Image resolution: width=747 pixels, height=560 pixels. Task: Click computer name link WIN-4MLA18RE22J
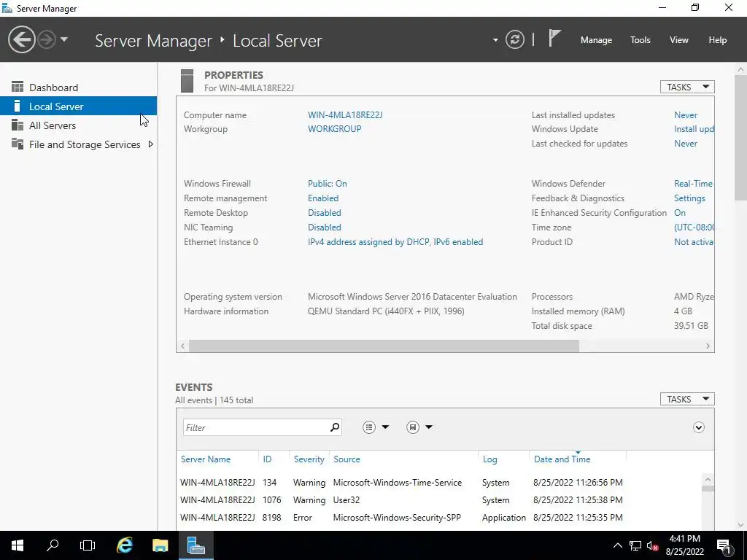tap(345, 114)
